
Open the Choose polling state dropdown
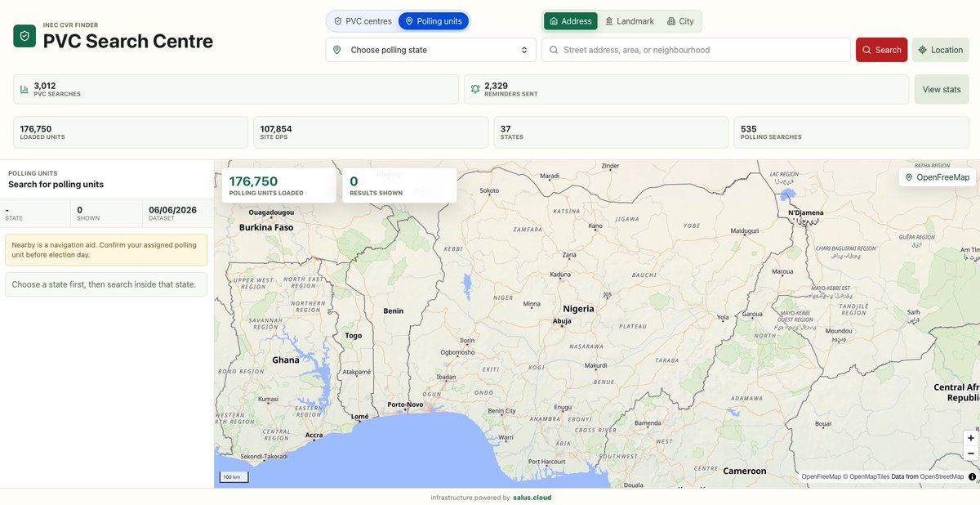point(431,50)
